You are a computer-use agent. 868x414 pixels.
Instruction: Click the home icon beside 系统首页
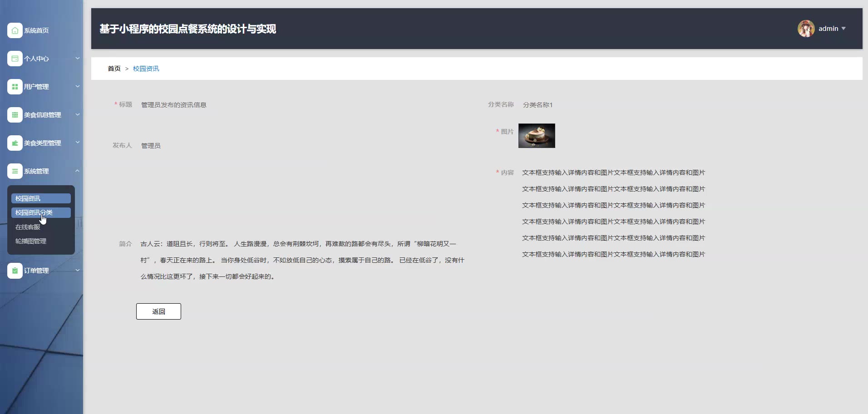tap(15, 30)
